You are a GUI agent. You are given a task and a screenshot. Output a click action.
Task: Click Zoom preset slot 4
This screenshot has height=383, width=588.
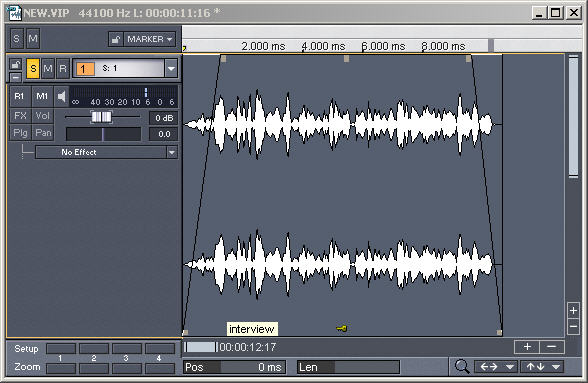(x=160, y=368)
